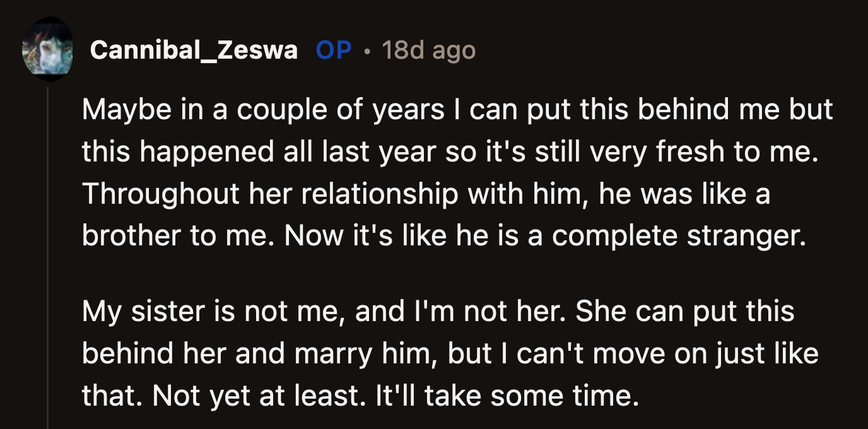Click the dot separator before the timestamp
The width and height of the screenshot is (868, 429).
(366, 50)
